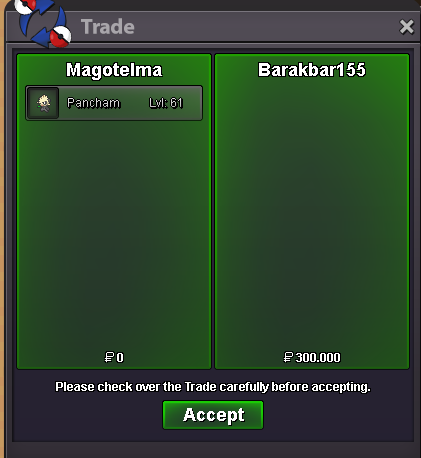The height and width of the screenshot is (458, 421).
Task: Select the Magotelma player name header
Action: [114, 70]
